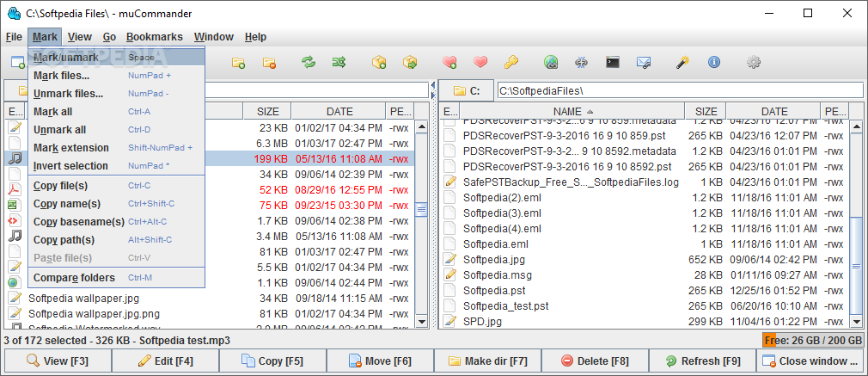Open the right panel C: drive selector
Screen dimensions: 868x376
(x=467, y=90)
